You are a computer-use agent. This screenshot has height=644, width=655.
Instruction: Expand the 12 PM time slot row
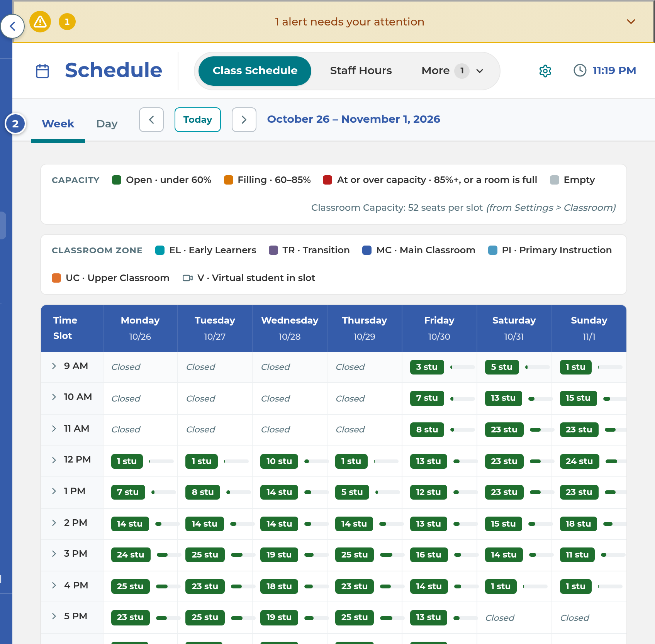[x=54, y=460]
